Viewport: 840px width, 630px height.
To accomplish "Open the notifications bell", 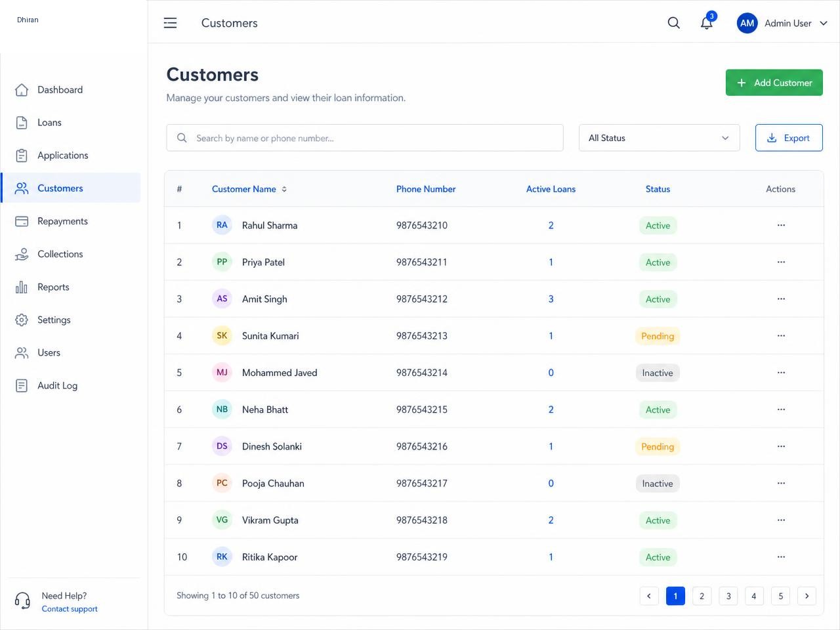I will coord(707,23).
